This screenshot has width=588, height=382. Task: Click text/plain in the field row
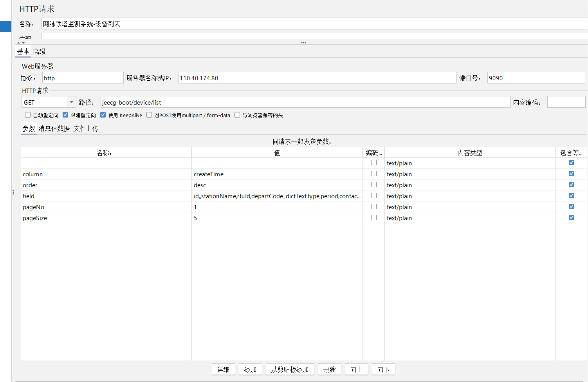click(x=470, y=196)
